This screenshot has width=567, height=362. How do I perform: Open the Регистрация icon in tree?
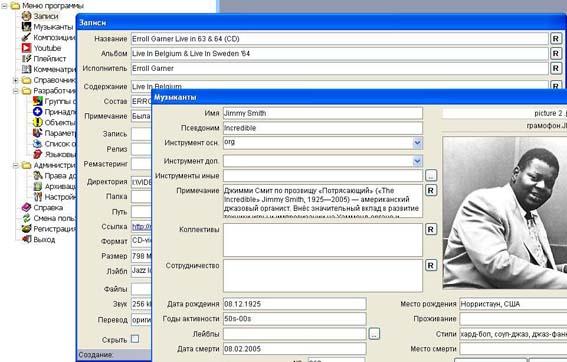pos(26,229)
